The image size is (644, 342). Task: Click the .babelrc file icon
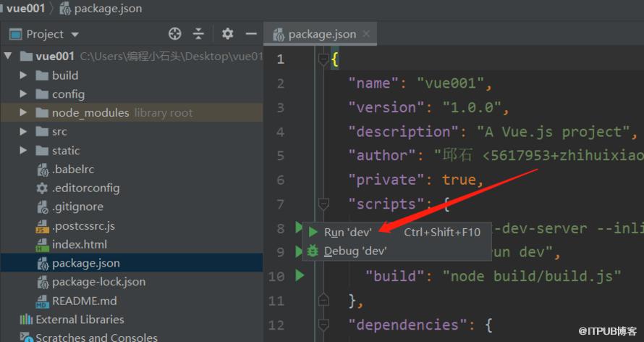tap(43, 170)
